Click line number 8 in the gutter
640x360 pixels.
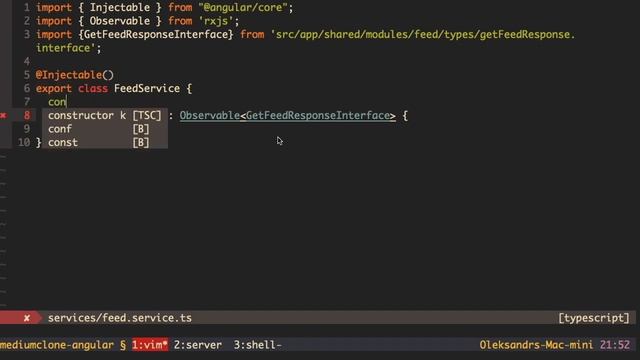(x=27, y=116)
